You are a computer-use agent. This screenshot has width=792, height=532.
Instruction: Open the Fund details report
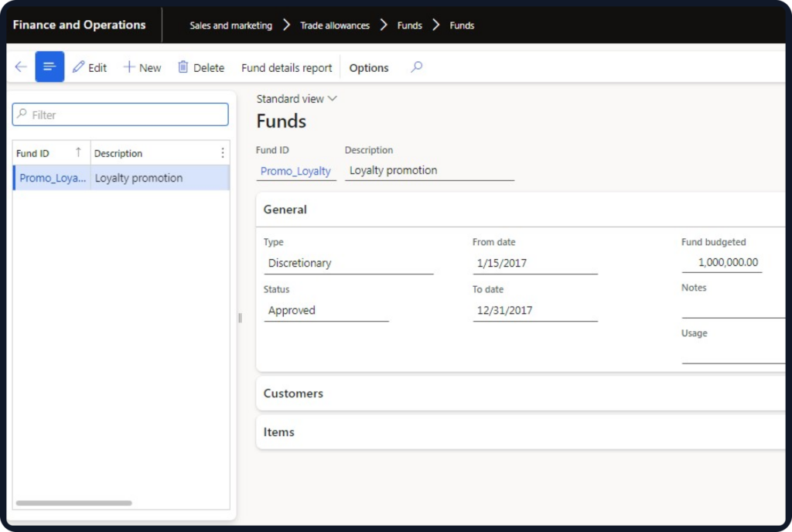point(286,67)
